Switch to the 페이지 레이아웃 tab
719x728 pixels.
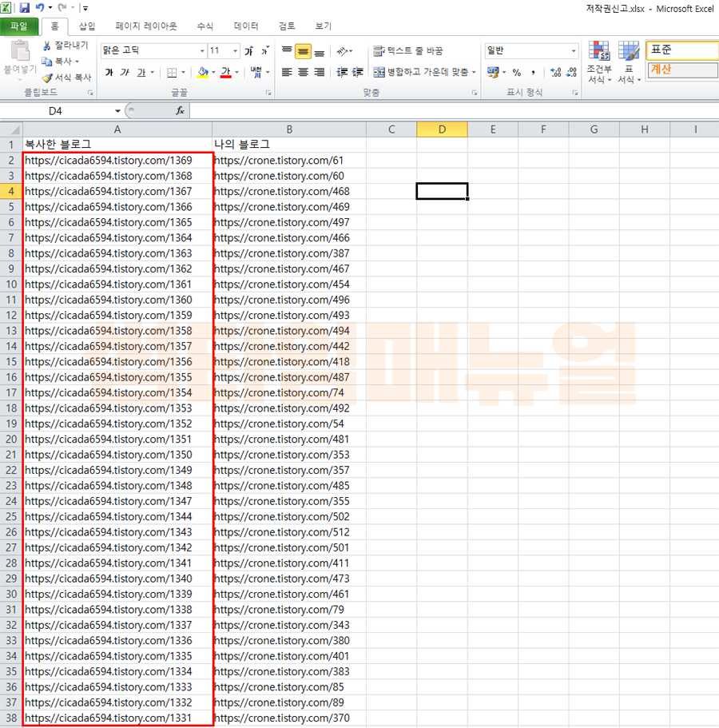[146, 26]
